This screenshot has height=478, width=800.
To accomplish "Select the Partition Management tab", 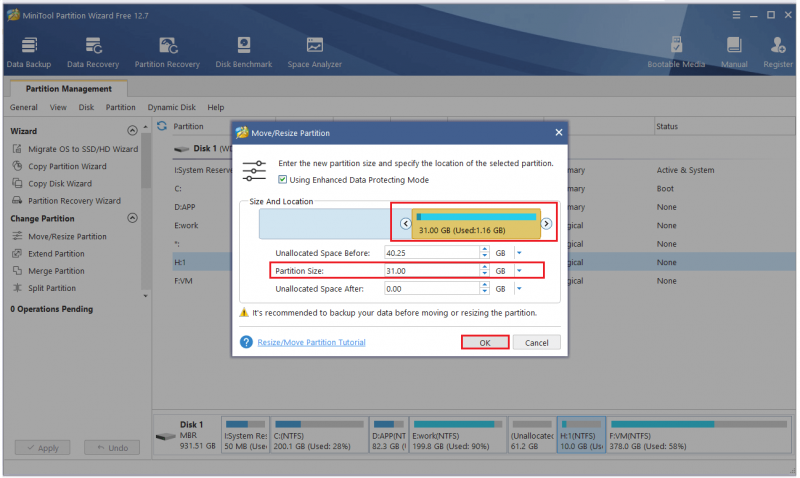I will (68, 89).
